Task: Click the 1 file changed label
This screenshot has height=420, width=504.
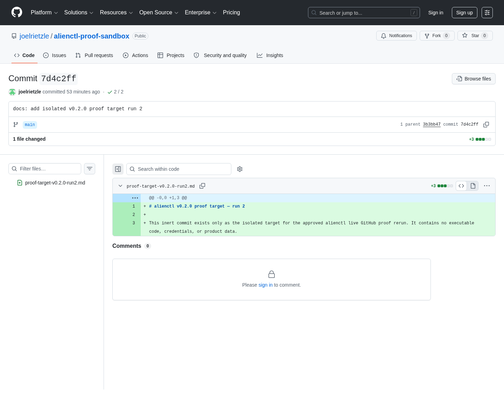Action: [29, 139]
